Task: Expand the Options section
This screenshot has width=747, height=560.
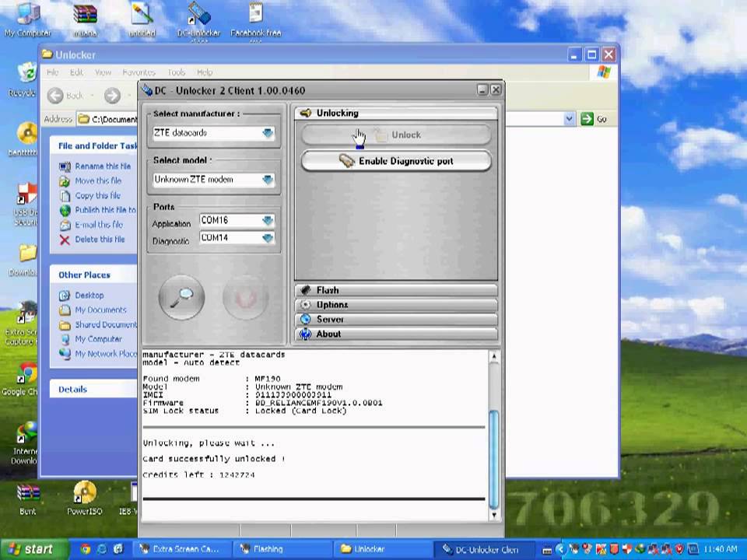Action: 396,305
